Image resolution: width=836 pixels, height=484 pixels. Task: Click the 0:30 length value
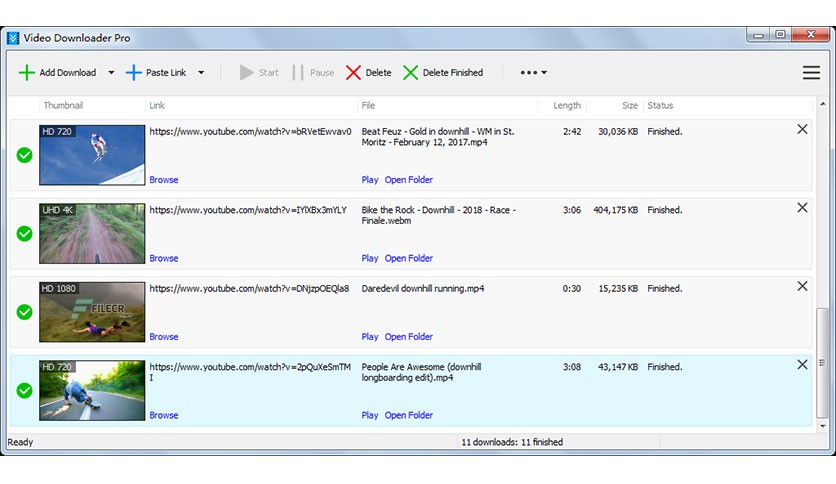point(572,288)
